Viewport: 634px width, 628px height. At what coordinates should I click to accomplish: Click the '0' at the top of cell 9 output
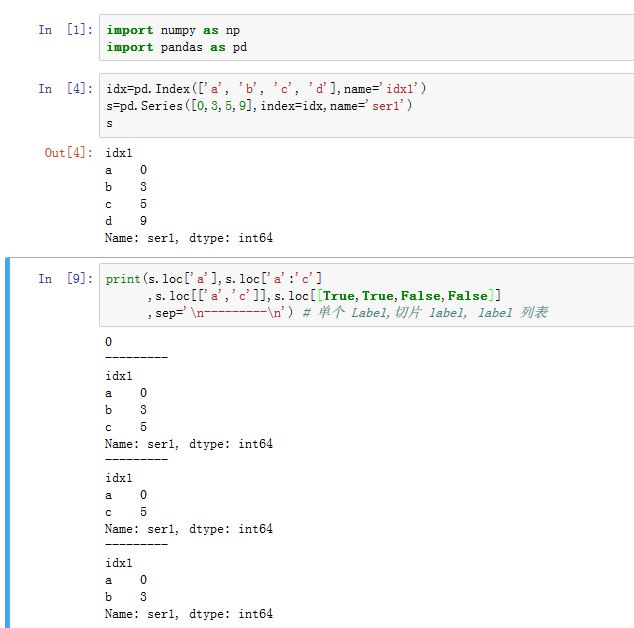click(108, 341)
